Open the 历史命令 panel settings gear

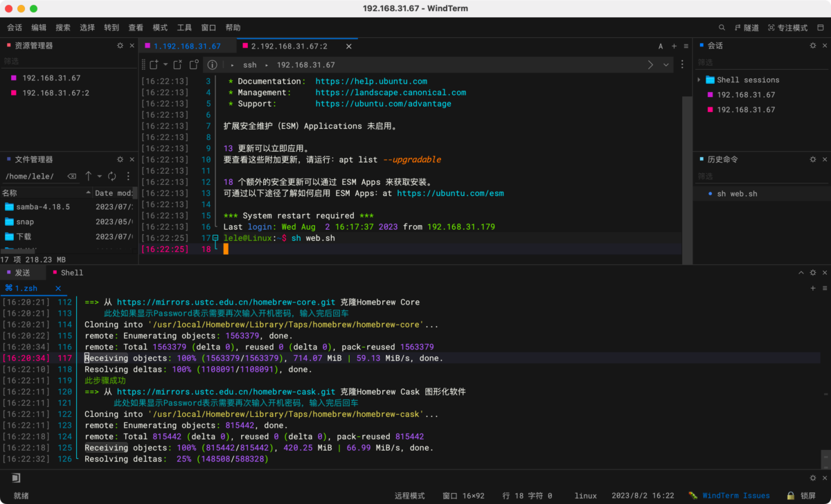[x=813, y=159]
